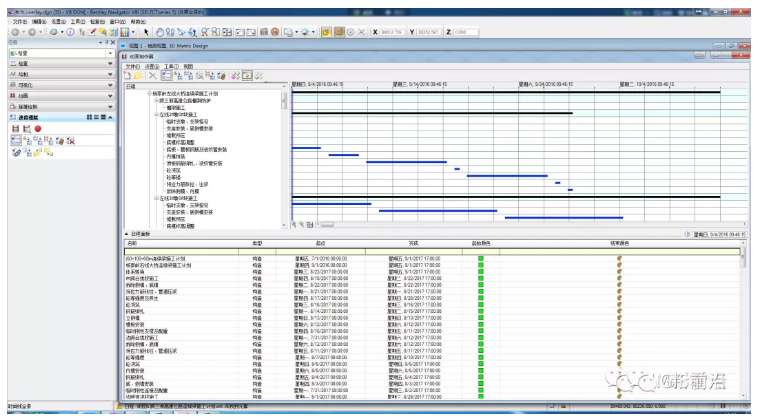763x419 pixels.
Task: Select the hand Pan view tool
Action: tap(160, 32)
